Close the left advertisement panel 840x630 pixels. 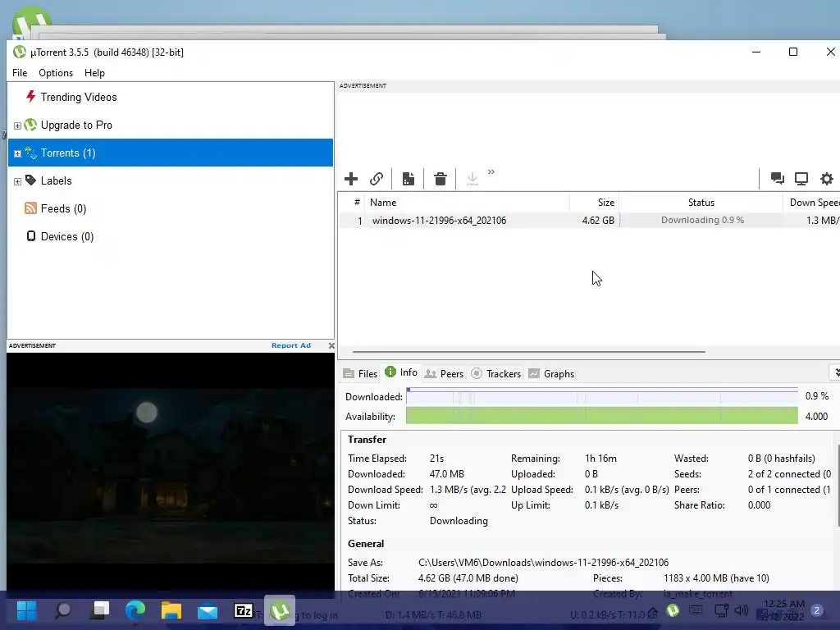pos(331,345)
